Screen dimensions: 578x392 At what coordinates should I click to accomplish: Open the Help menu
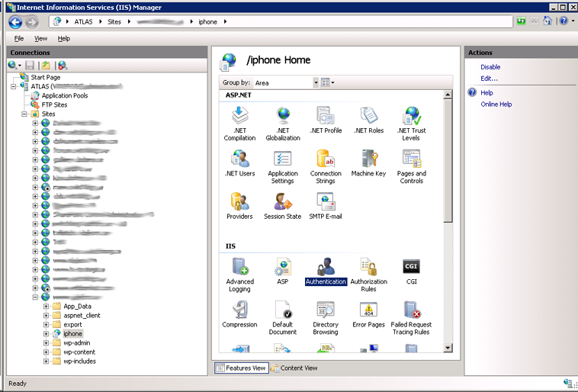pos(64,38)
